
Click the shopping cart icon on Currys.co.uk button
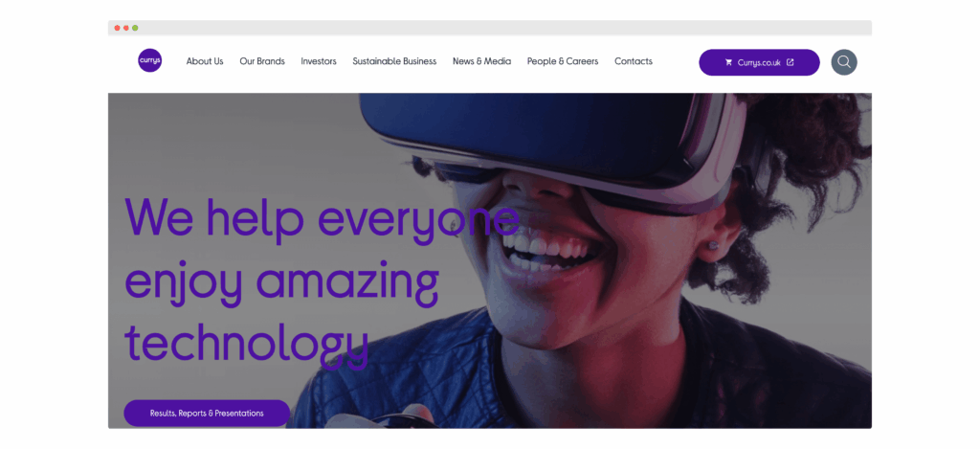(728, 62)
